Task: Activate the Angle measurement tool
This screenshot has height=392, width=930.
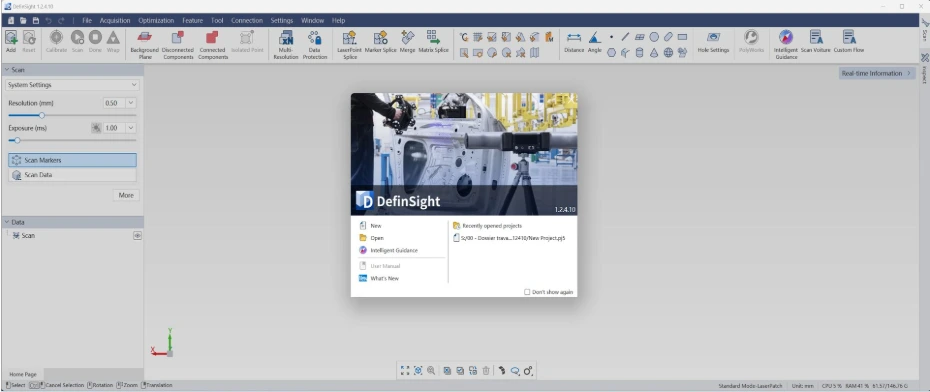Action: [594, 42]
